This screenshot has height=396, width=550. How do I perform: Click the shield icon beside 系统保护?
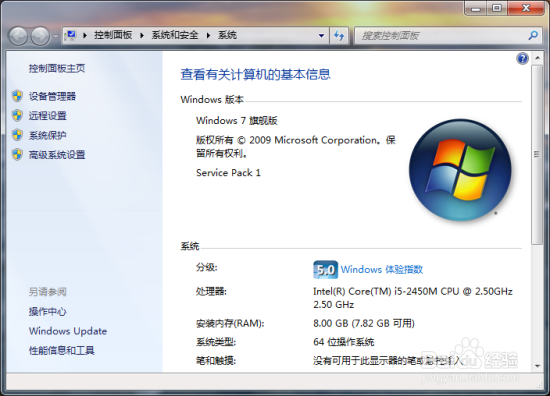click(x=17, y=135)
